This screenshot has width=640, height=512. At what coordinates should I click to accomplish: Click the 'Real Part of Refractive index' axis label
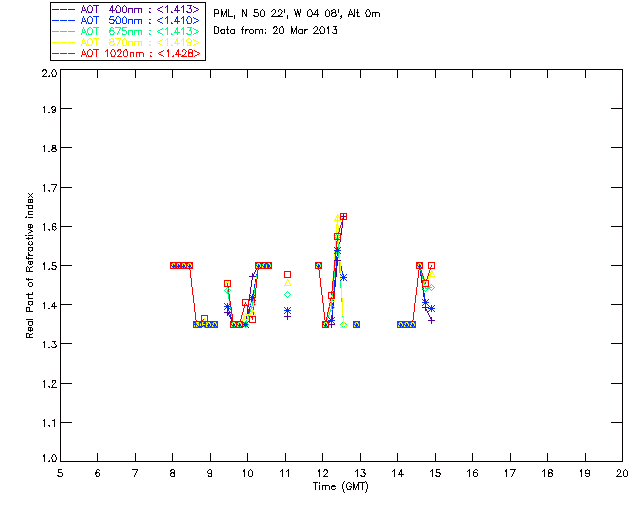pos(30,265)
